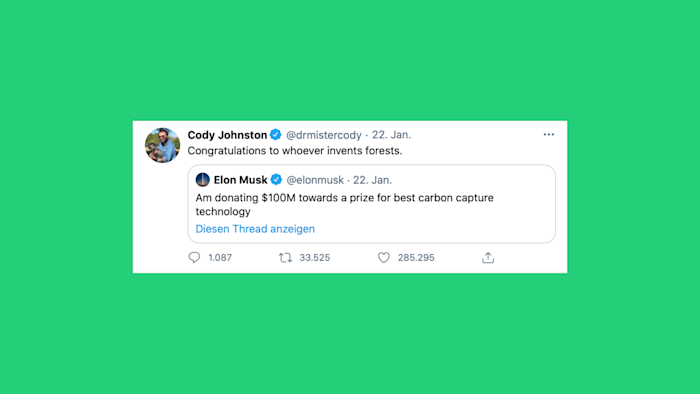The width and height of the screenshot is (700, 394).
Task: Click the 33.525 retweets count
Action: (315, 257)
